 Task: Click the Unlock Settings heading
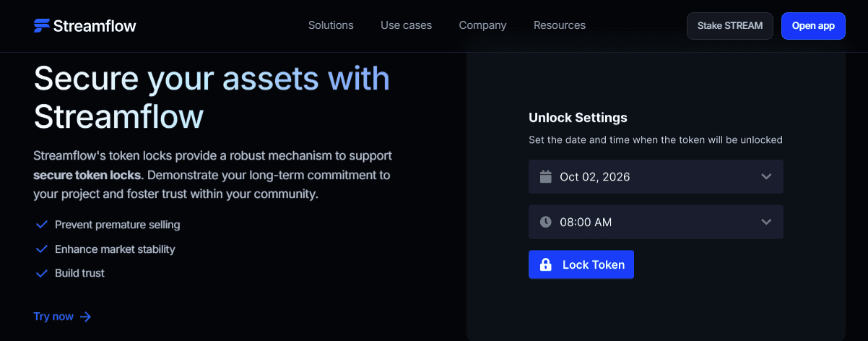pyautogui.click(x=578, y=118)
